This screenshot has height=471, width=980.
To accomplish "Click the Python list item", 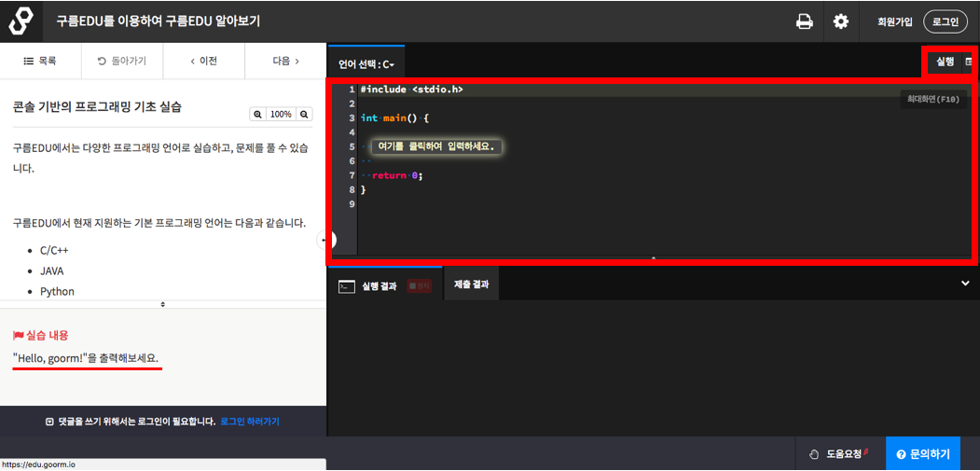I will pyautogui.click(x=57, y=292).
